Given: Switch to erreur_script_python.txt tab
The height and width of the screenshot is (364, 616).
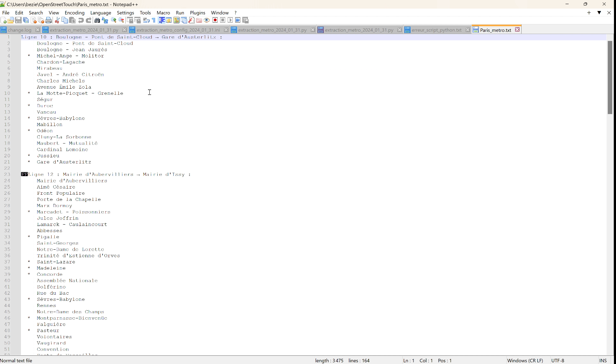Looking at the screenshot, I should [x=436, y=30].
